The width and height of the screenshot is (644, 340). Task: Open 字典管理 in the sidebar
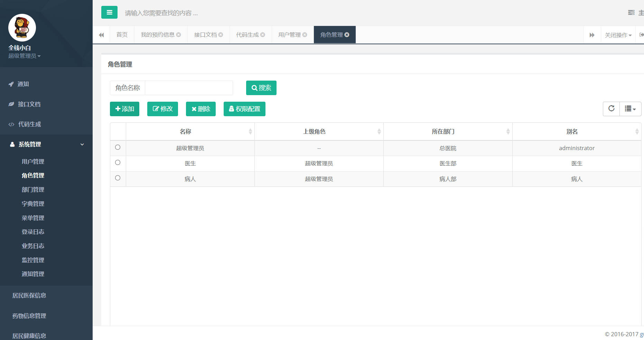[x=33, y=204]
